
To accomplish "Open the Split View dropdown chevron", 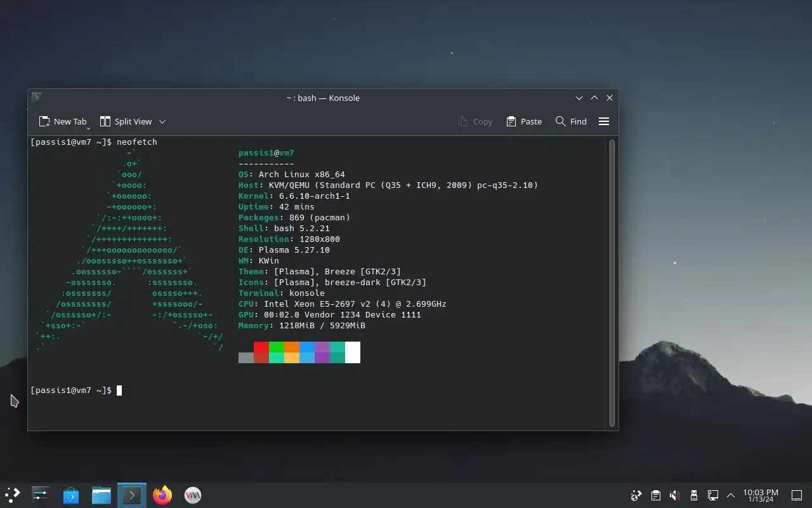I will (162, 121).
